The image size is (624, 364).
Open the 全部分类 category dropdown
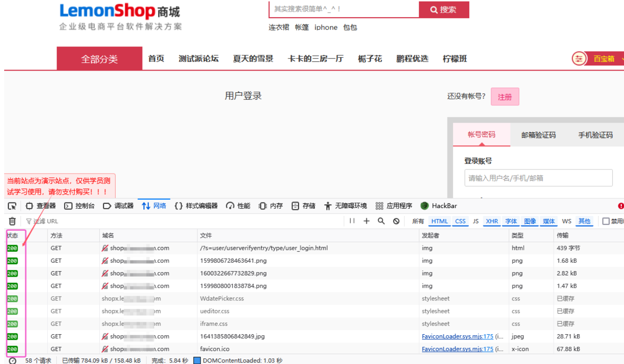(x=99, y=58)
